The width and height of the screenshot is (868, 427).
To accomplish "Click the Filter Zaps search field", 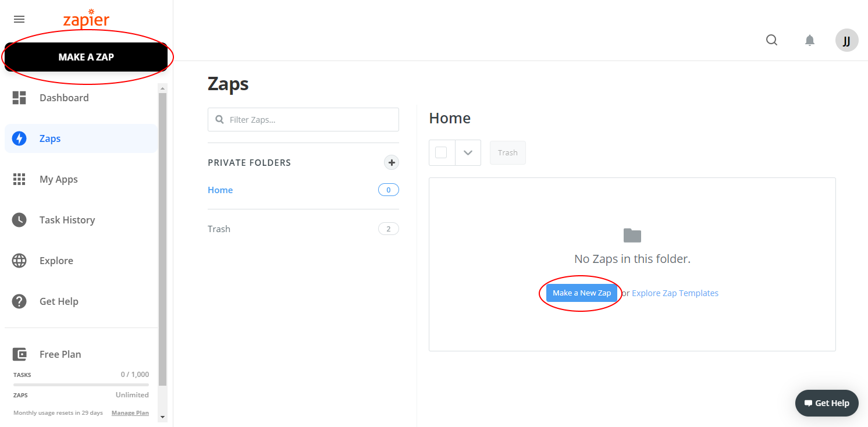I will [x=303, y=119].
